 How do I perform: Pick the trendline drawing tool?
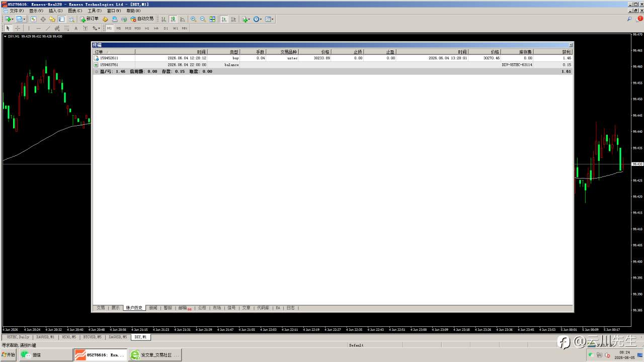tap(48, 28)
